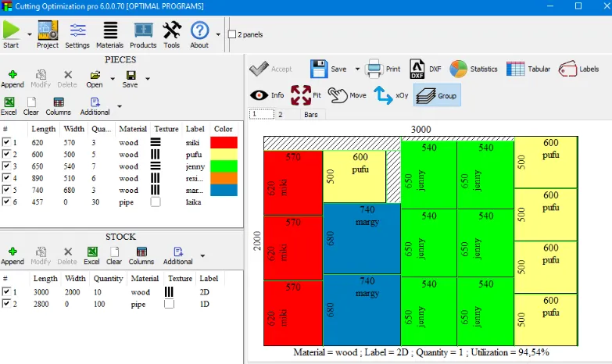This screenshot has width=612, height=364.
Task: Open Columns options in PIECES panel
Action: pos(59,106)
